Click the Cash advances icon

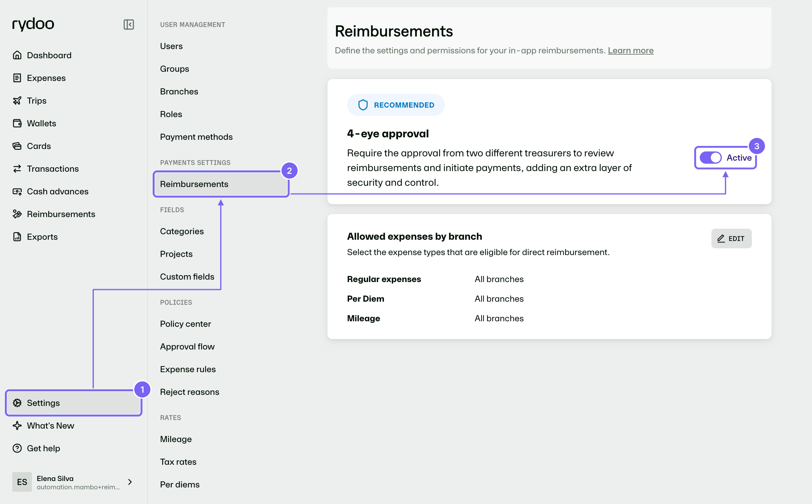click(x=17, y=191)
